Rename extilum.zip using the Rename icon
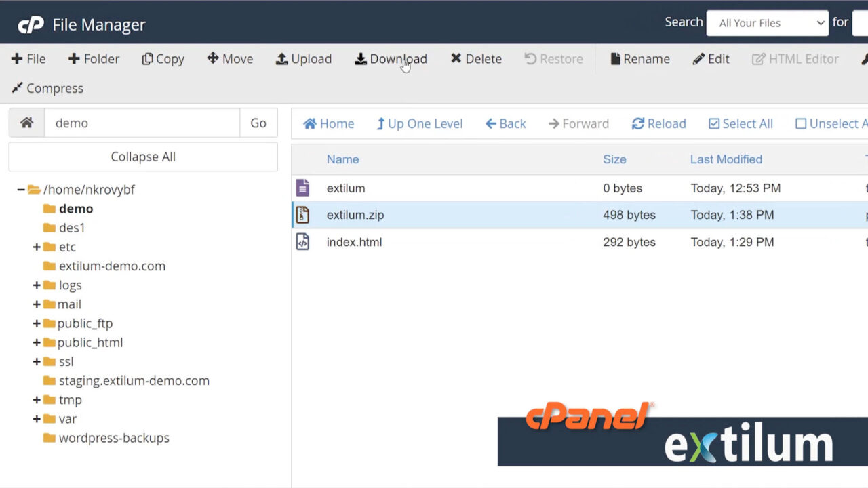 pyautogui.click(x=639, y=59)
